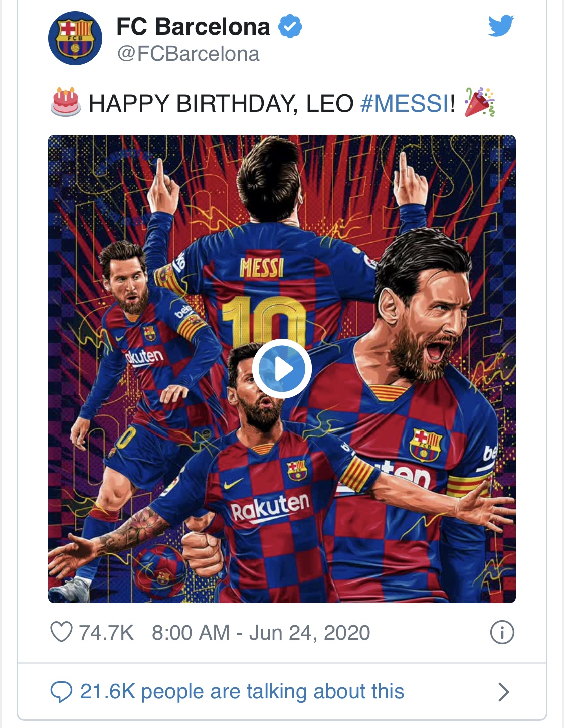Click the FC Barcelona display name
This screenshot has height=728, width=564.
point(193,26)
